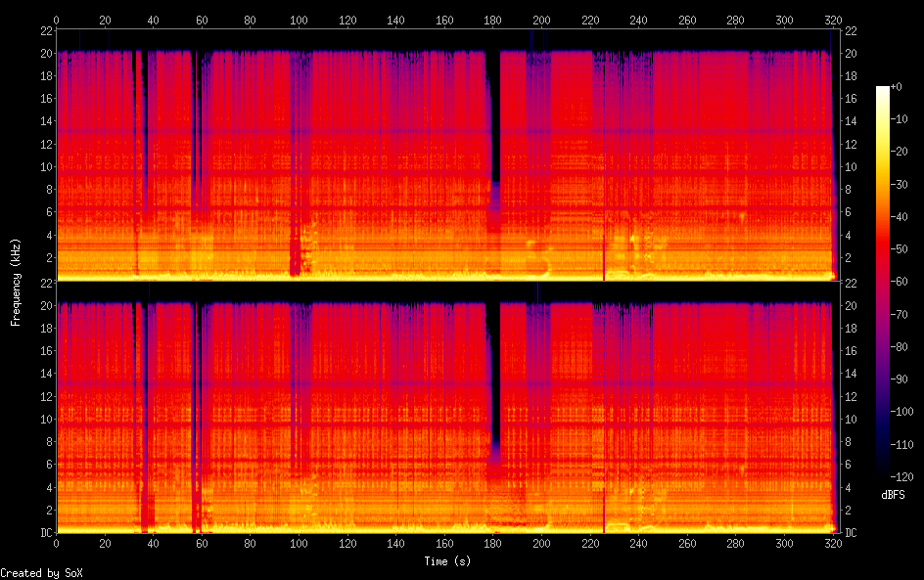This screenshot has height=580, width=924.
Task: Click "4" on the lower channel's right frequency axis
Action: point(848,487)
